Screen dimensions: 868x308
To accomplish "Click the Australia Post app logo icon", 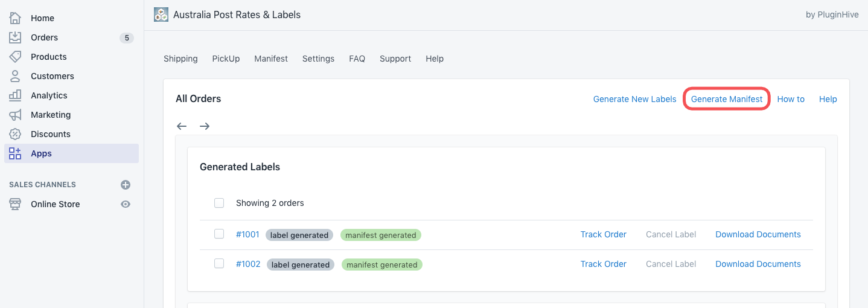I will (x=161, y=14).
